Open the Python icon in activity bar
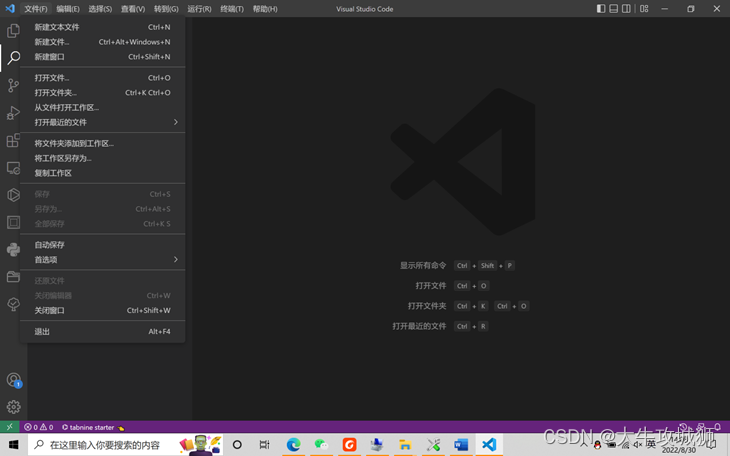The image size is (730, 456). coord(13,250)
